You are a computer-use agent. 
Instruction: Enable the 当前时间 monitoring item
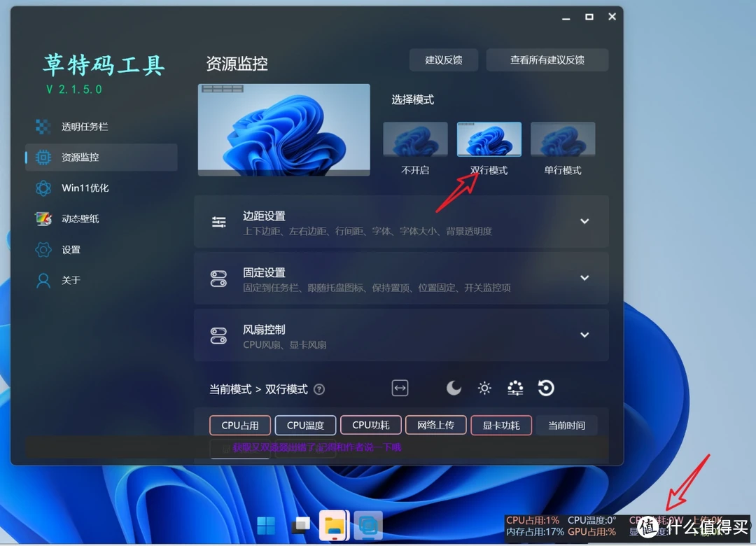coord(567,425)
